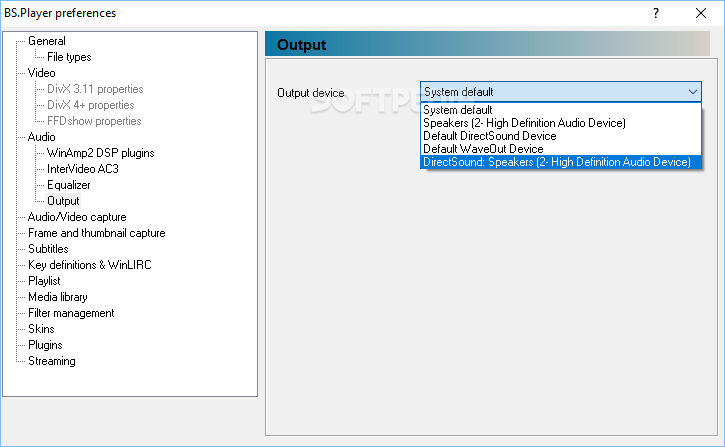
Task: Open Frame and thumbnail capture settings
Action: [x=97, y=233]
